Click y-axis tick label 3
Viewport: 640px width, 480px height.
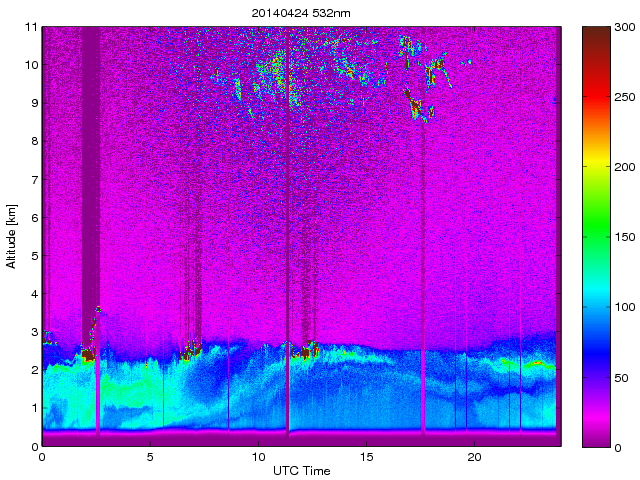[33, 332]
